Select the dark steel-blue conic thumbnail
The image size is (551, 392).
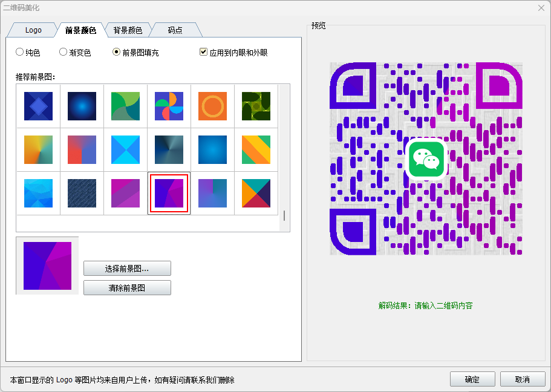(x=169, y=150)
